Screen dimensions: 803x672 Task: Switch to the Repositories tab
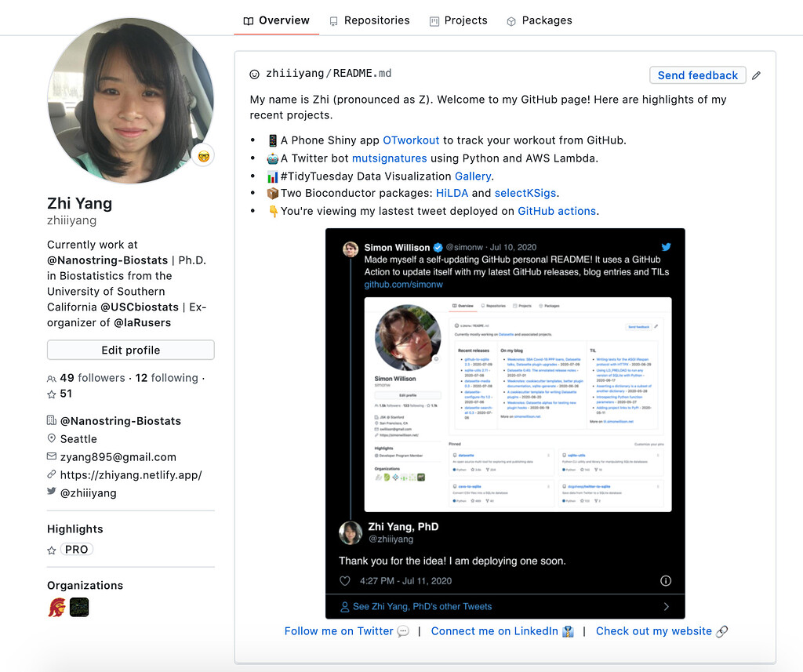(369, 20)
